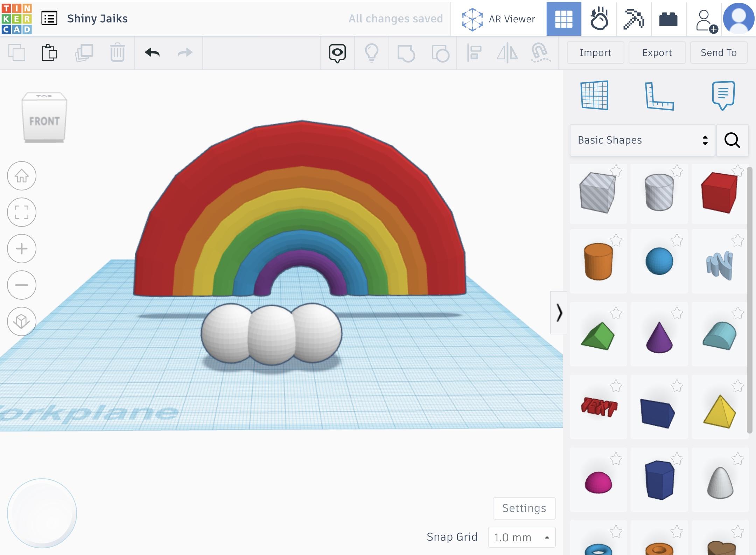Open the design list menu icon
The width and height of the screenshot is (756, 555).
click(x=49, y=18)
